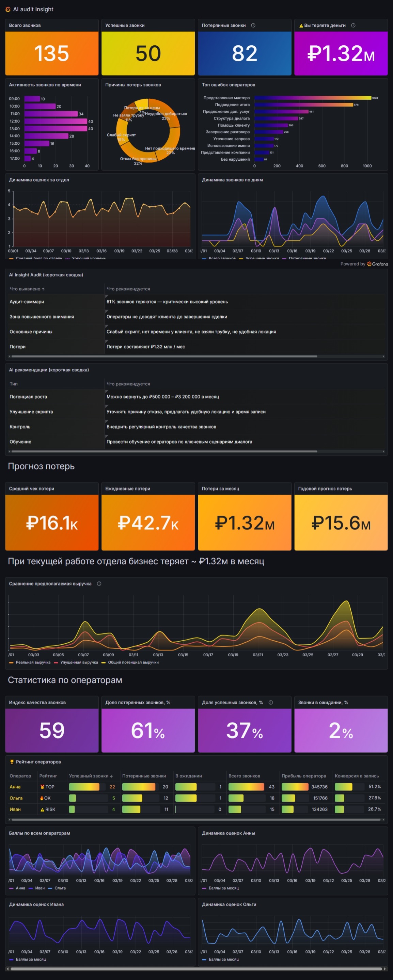Viewport: 393px width, 980px height.
Task: Toggle Иван series in Баллы по всем операторам legend
Action: click(36, 888)
